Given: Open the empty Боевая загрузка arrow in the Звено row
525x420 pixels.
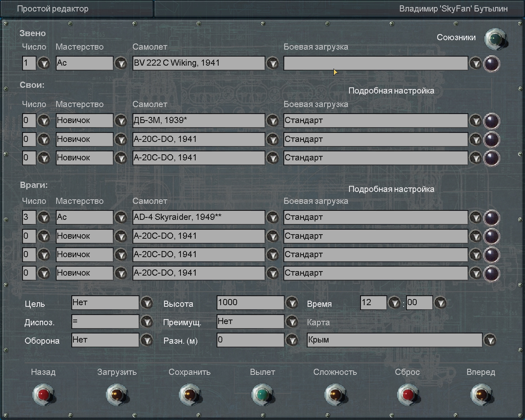Looking at the screenshot, I should click(x=475, y=64).
